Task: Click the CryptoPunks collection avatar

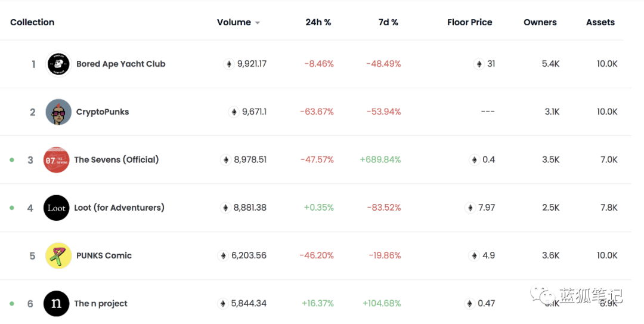Action: click(x=58, y=112)
